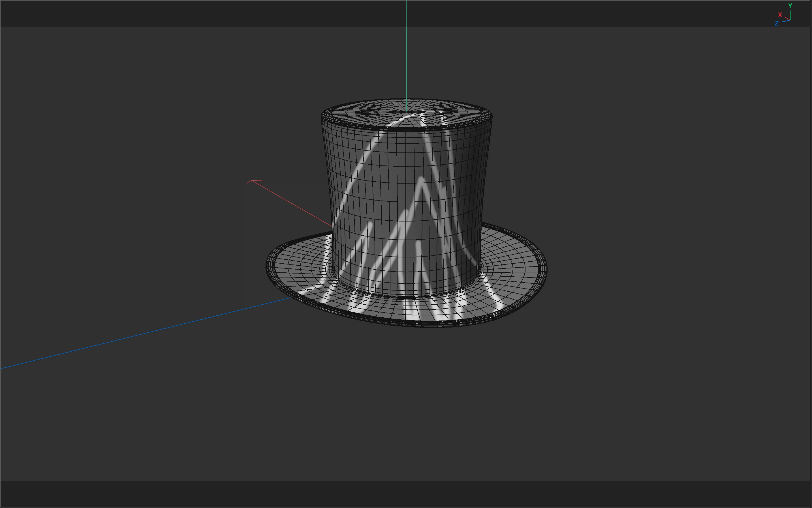Click the dark footer bar below the viewport

coord(403,494)
